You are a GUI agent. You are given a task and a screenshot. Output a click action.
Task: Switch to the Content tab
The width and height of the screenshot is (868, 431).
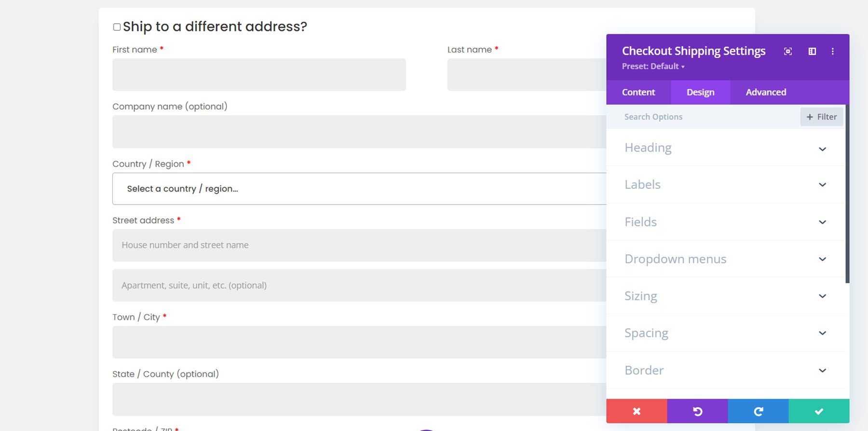click(x=638, y=92)
